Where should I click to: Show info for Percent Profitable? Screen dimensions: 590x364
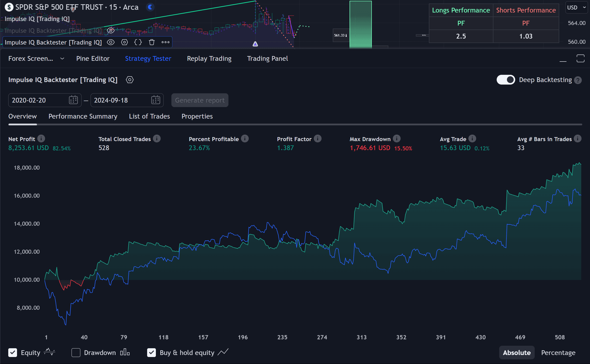245,139
